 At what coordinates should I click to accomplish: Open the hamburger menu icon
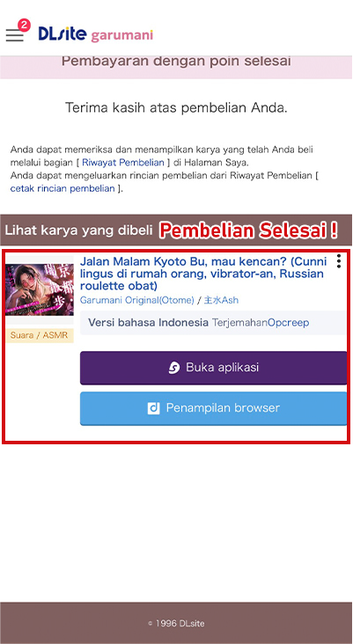click(15, 35)
